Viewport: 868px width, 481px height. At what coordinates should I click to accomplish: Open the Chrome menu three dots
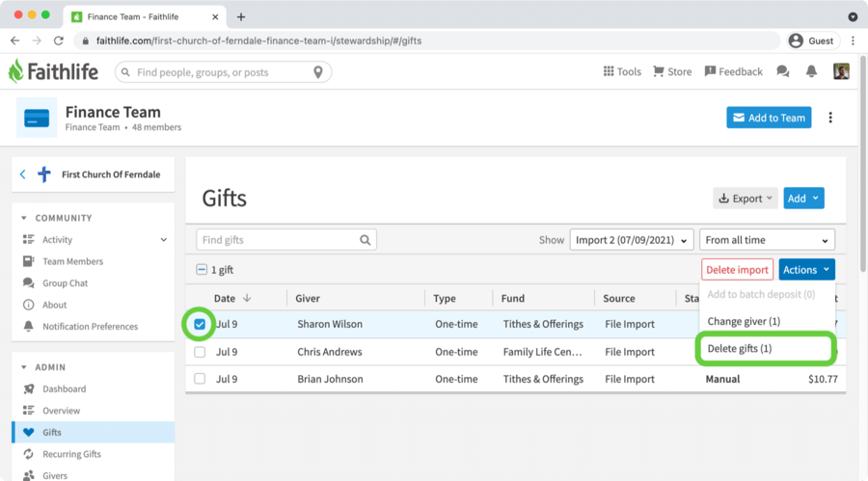[854, 40]
